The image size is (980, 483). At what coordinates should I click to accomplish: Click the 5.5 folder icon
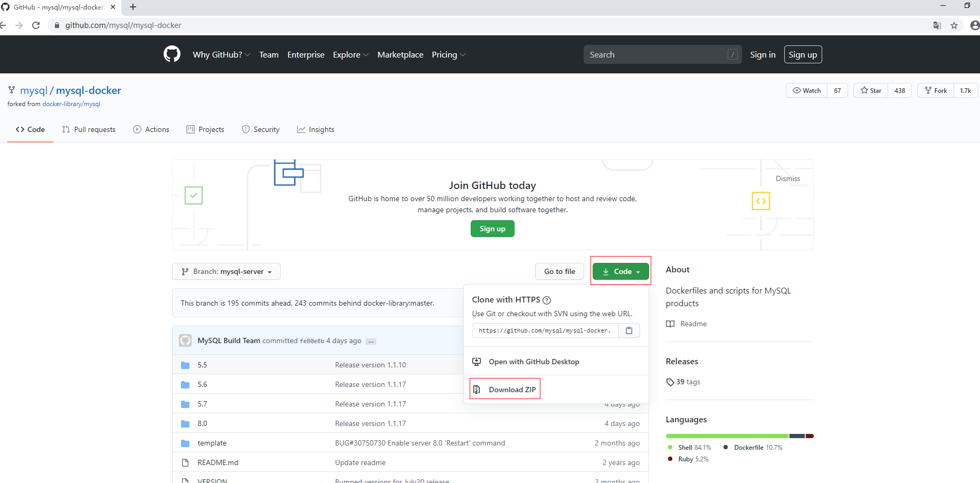coord(185,365)
